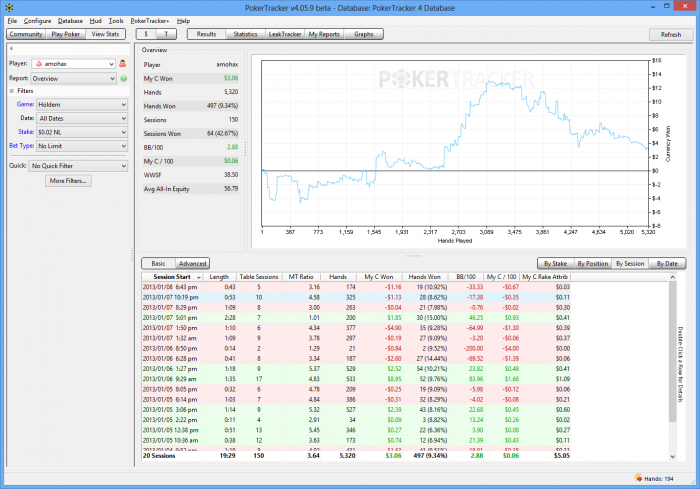Click the Game filter link label
This screenshot has width=700, height=489.
[25, 104]
